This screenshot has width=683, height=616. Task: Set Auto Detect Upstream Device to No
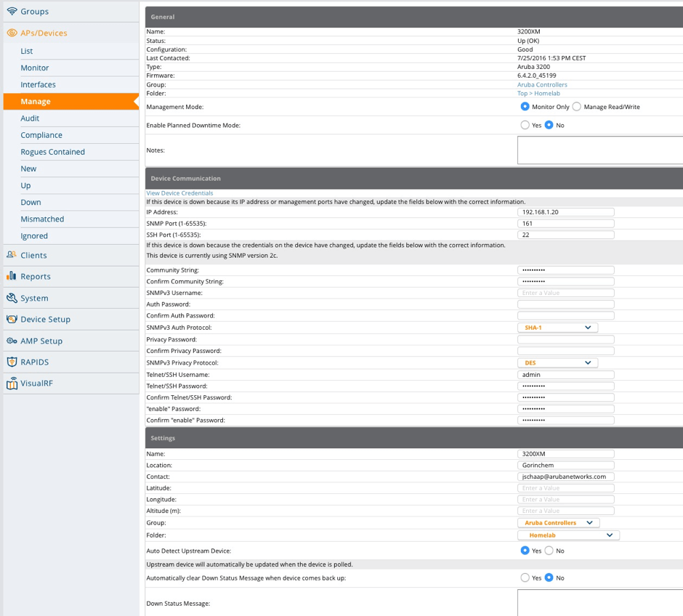click(549, 551)
